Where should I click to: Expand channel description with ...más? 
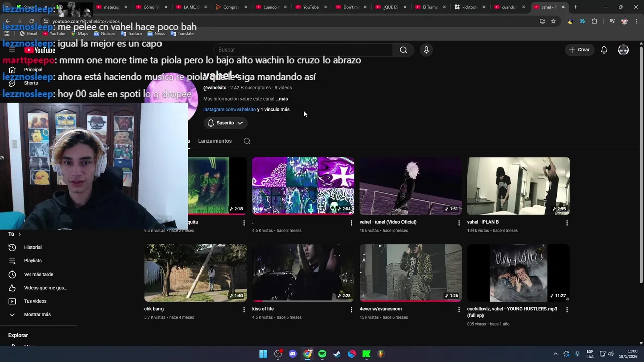(x=282, y=99)
